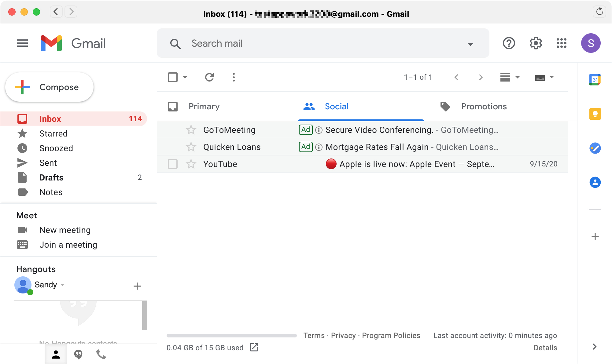612x364 pixels.
Task: Open the Sent folder
Action: 73,163
